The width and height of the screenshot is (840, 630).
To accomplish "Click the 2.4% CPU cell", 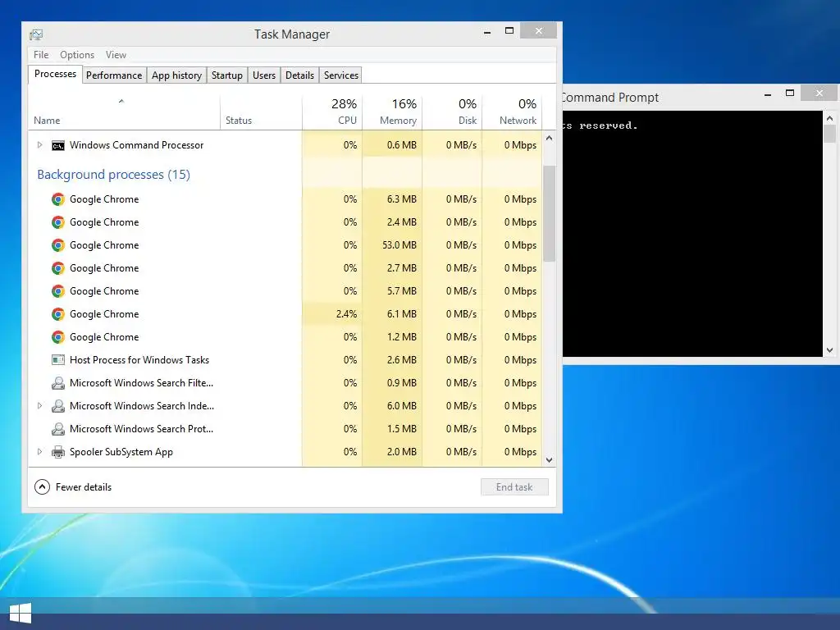I will coord(332,314).
